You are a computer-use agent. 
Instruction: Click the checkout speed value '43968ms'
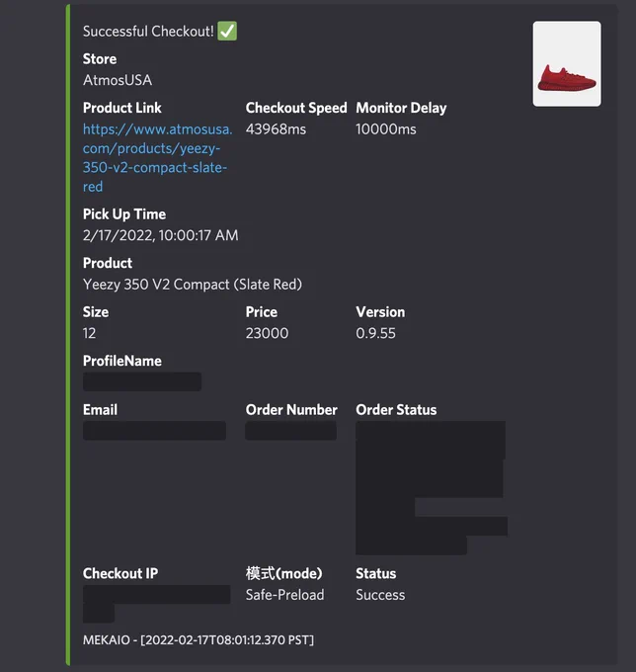(276, 129)
